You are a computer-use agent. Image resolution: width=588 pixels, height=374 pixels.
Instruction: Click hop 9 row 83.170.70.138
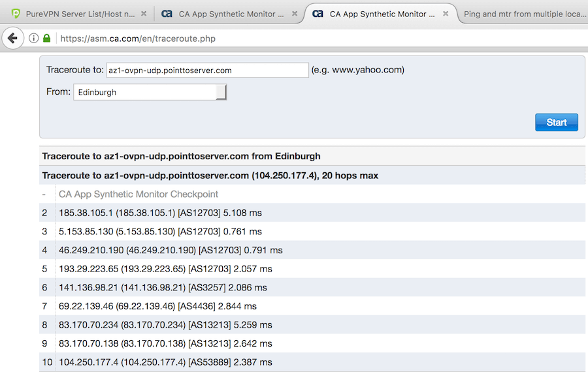click(x=312, y=343)
